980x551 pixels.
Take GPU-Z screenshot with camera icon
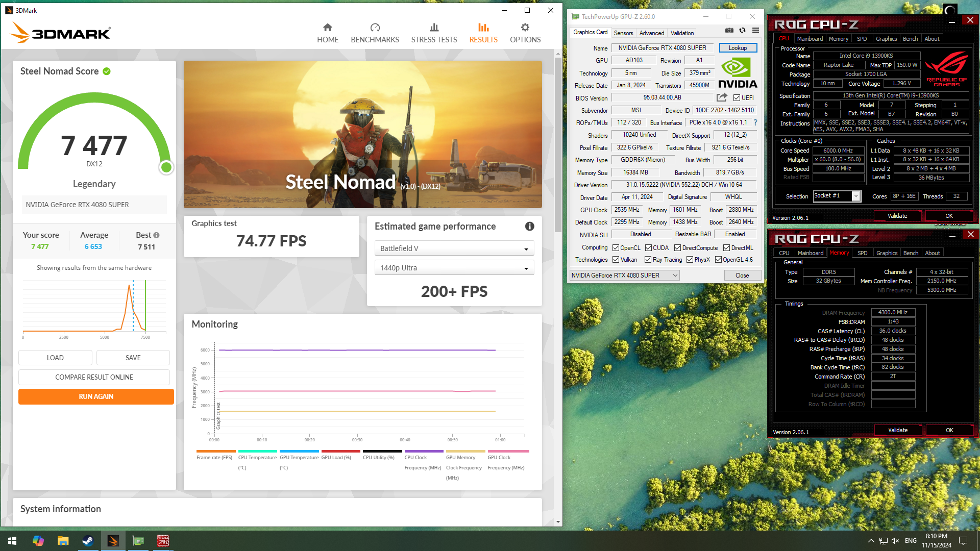[729, 31]
